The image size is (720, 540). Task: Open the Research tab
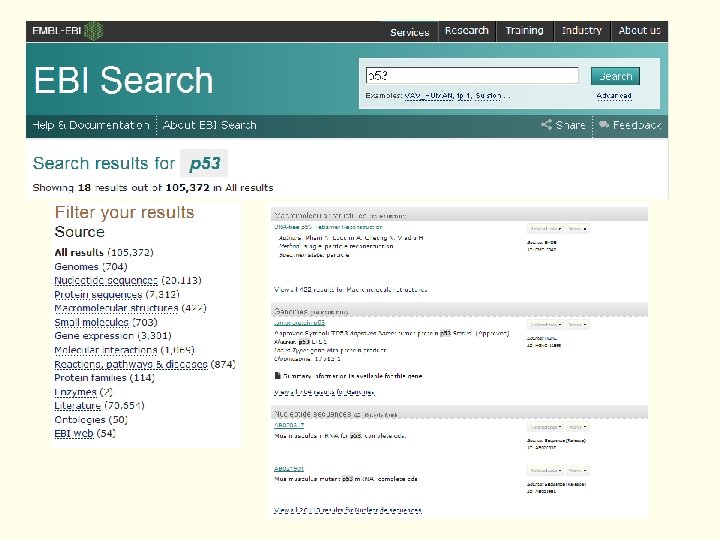point(467,31)
